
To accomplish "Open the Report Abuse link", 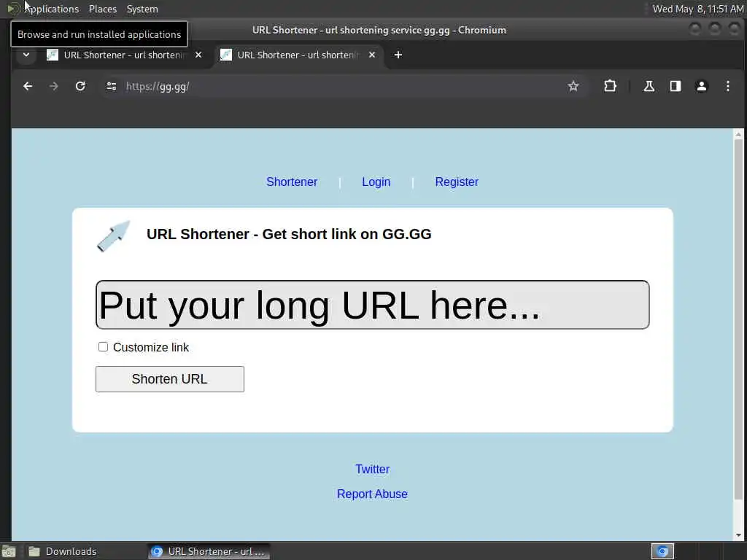I will (372, 494).
